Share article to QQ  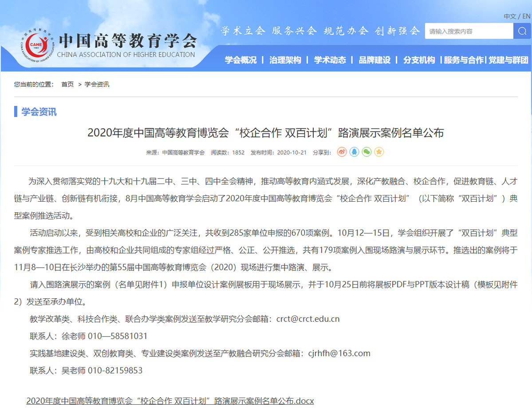(x=354, y=152)
